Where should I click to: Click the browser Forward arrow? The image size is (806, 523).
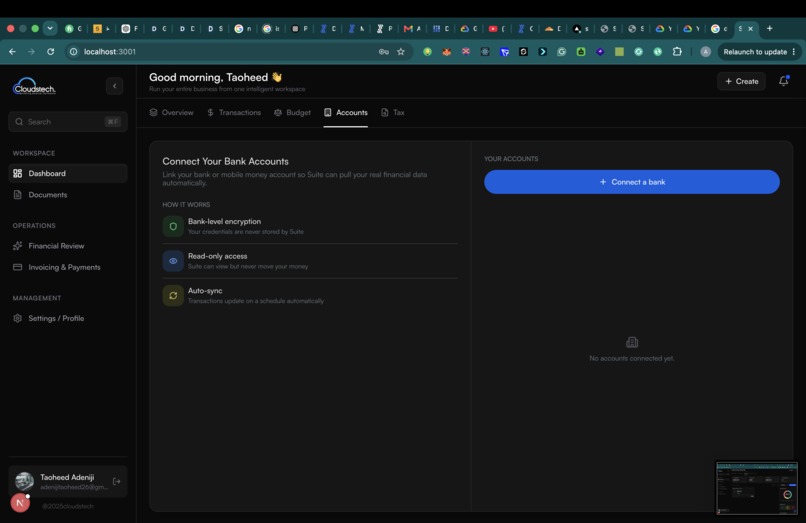31,51
